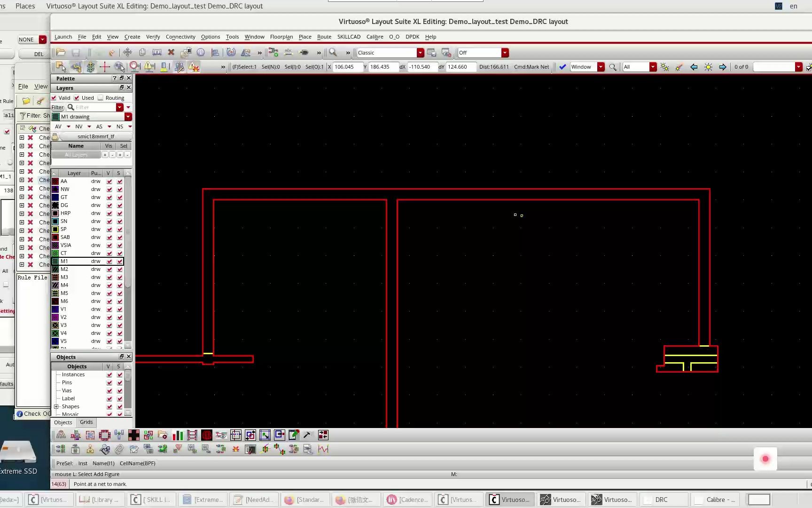Image resolution: width=812 pixels, height=508 pixels.
Task: Toggle visibility of the M2 layer
Action: click(x=109, y=269)
